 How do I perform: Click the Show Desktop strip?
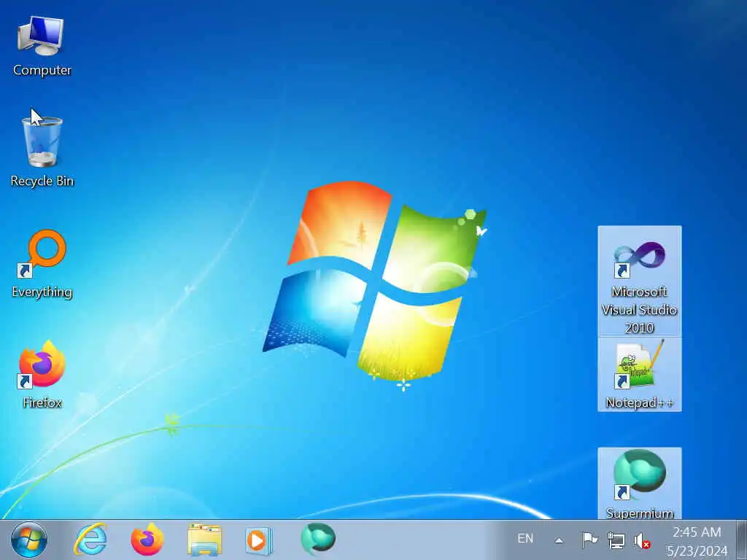[741, 540]
